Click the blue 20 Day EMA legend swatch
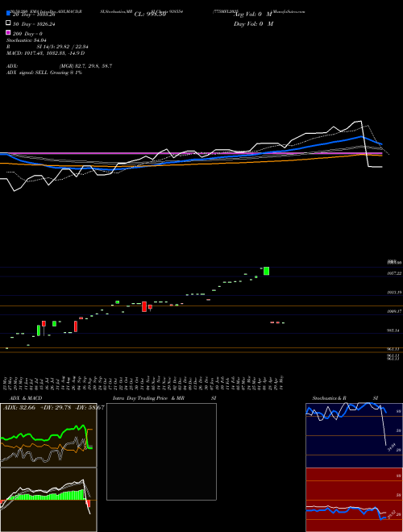 [9, 14]
